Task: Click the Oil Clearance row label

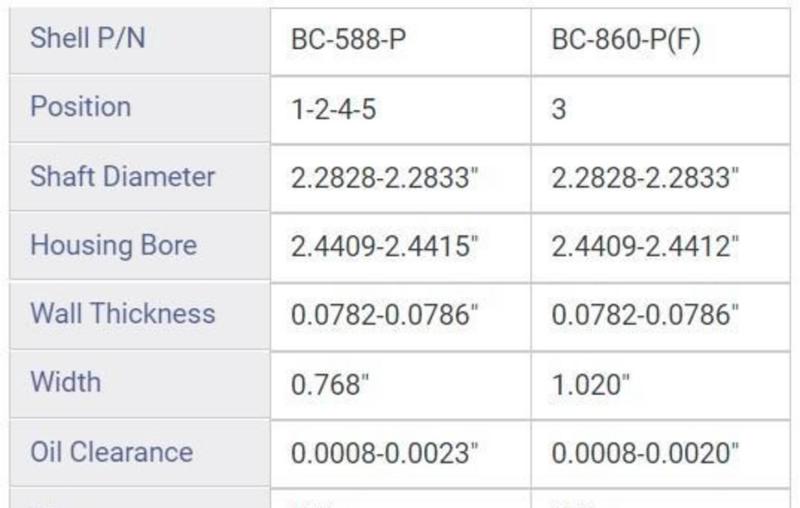Action: [x=111, y=451]
